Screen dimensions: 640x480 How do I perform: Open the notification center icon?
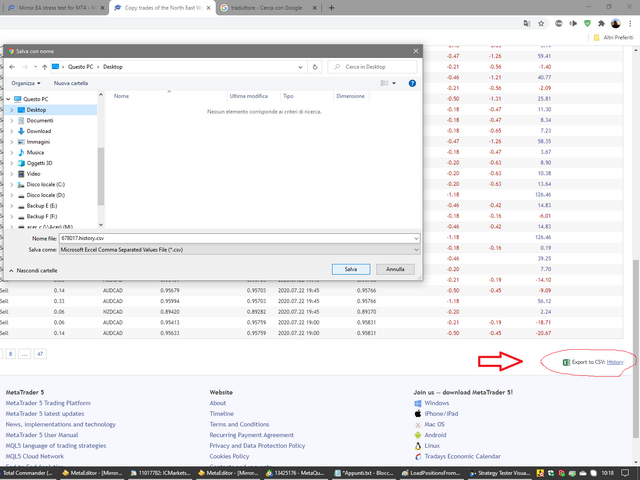pyautogui.click(x=625, y=473)
